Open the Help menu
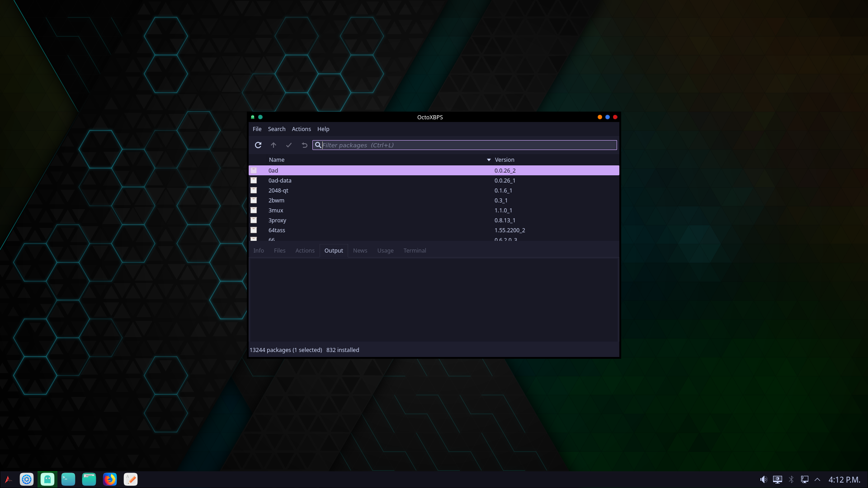 (x=323, y=129)
